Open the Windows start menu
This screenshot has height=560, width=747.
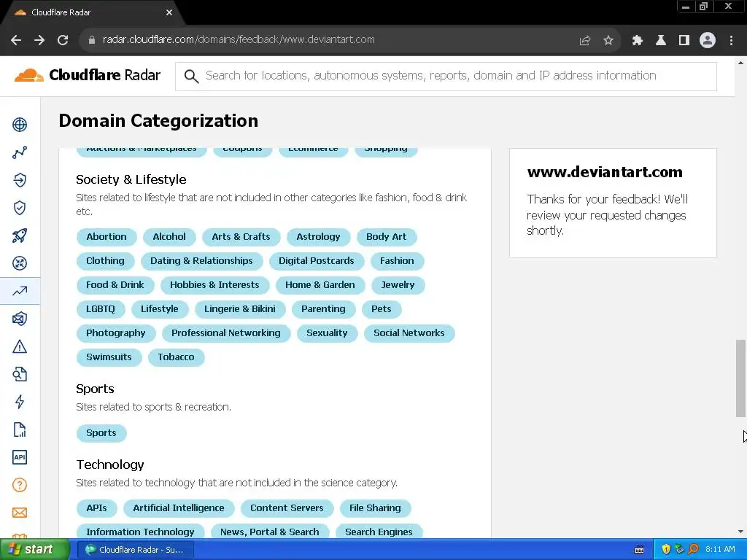tap(34, 550)
